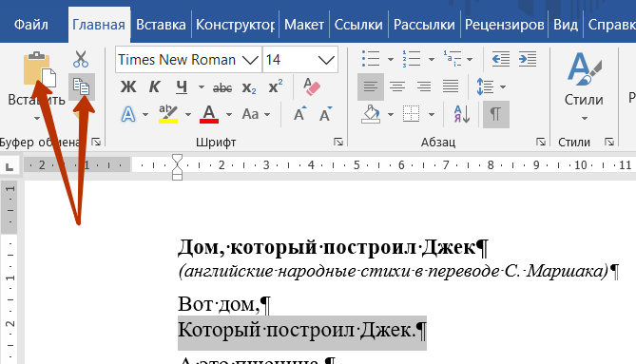Open Change Case Aa menu
636x364 pixels.
coord(256,114)
